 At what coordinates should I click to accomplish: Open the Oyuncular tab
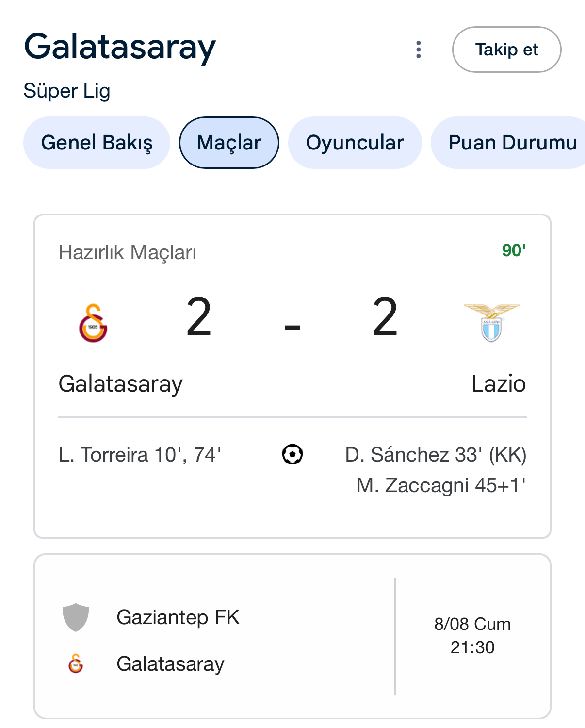point(355,143)
